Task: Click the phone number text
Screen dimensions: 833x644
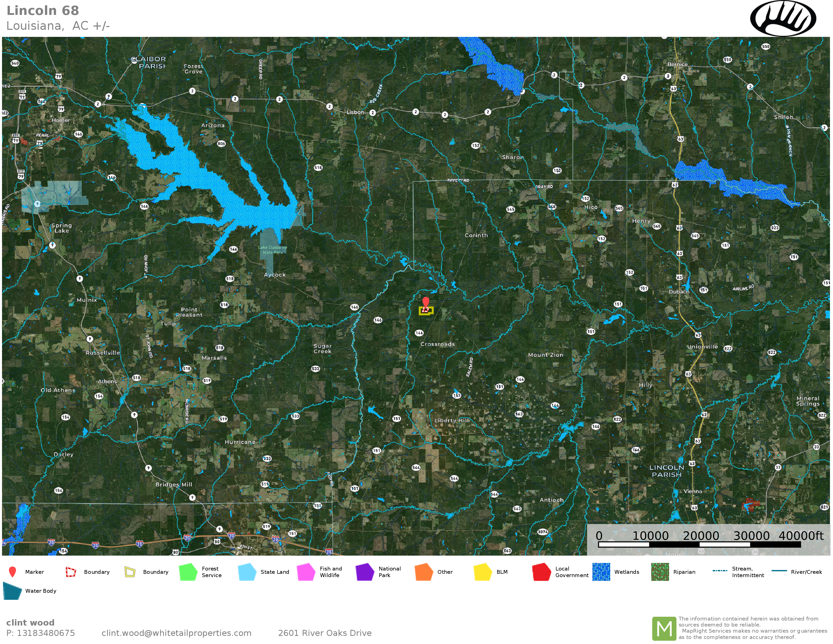Action: point(40,633)
